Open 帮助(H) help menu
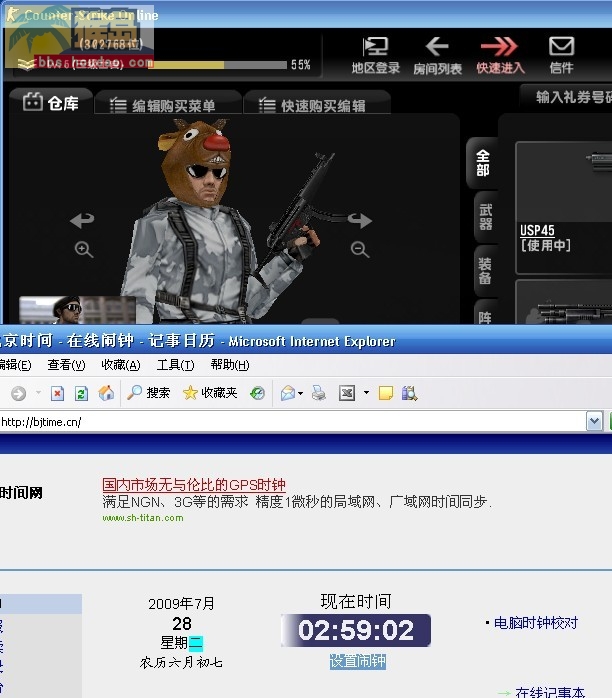Screen dimensions: 612x698 pyautogui.click(x=230, y=365)
